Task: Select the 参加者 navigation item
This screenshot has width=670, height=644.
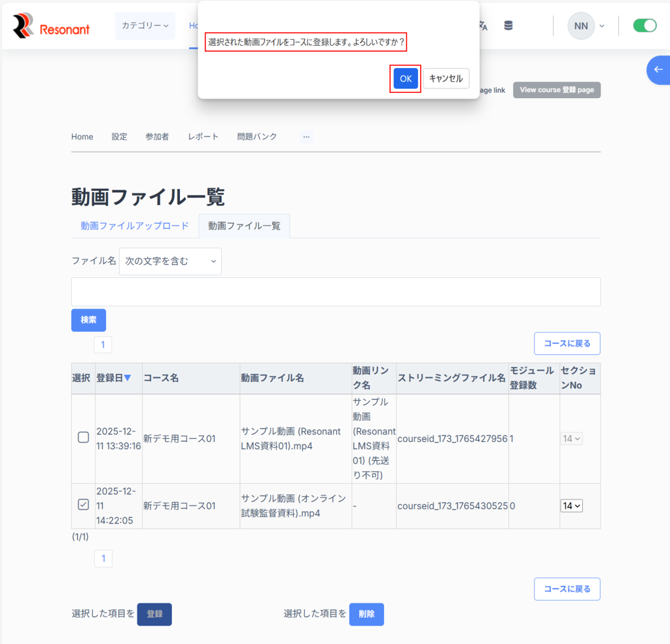Action: pos(157,137)
